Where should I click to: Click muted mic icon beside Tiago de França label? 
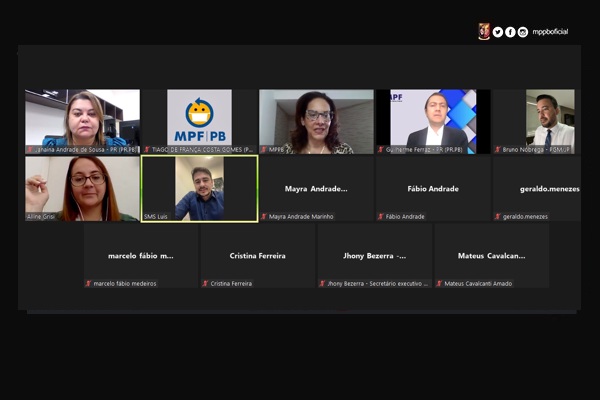pyautogui.click(x=147, y=150)
